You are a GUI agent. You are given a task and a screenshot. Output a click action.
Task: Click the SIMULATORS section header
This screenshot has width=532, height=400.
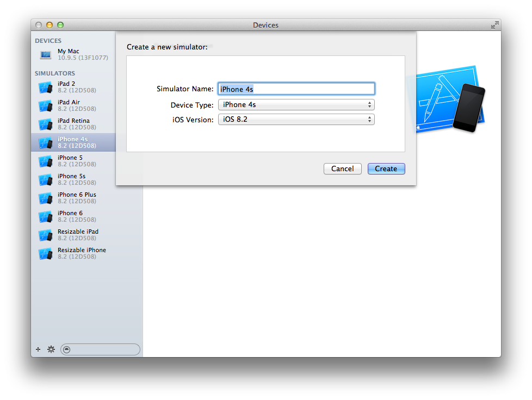coord(54,73)
